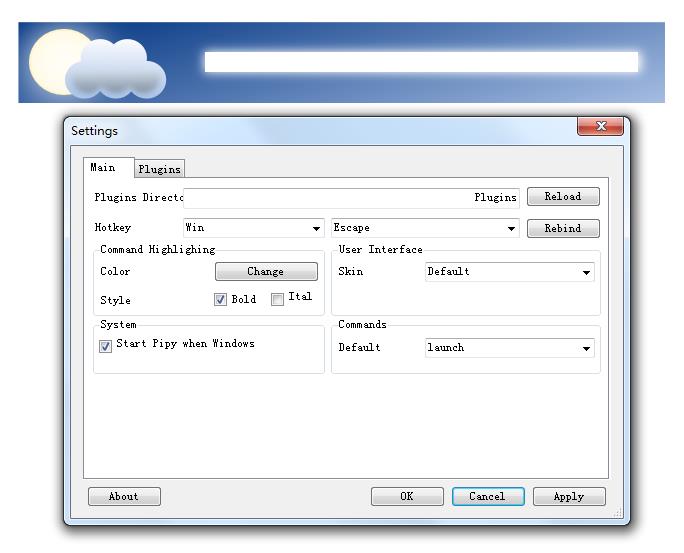Viewport: 684px width, 553px height.
Task: Close the Settings dialog window
Action: (600, 127)
